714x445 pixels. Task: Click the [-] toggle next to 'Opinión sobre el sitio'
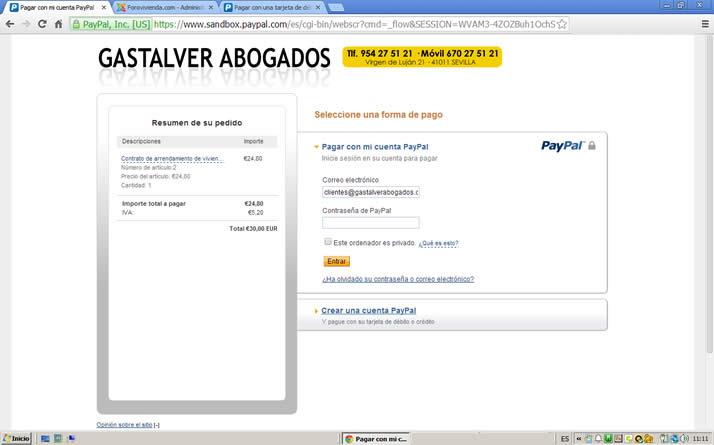click(157, 425)
